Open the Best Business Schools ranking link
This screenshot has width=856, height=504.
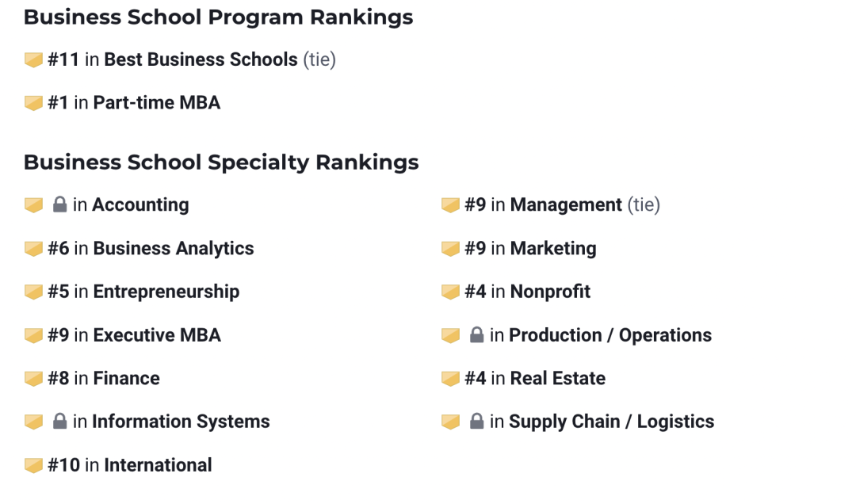[201, 59]
